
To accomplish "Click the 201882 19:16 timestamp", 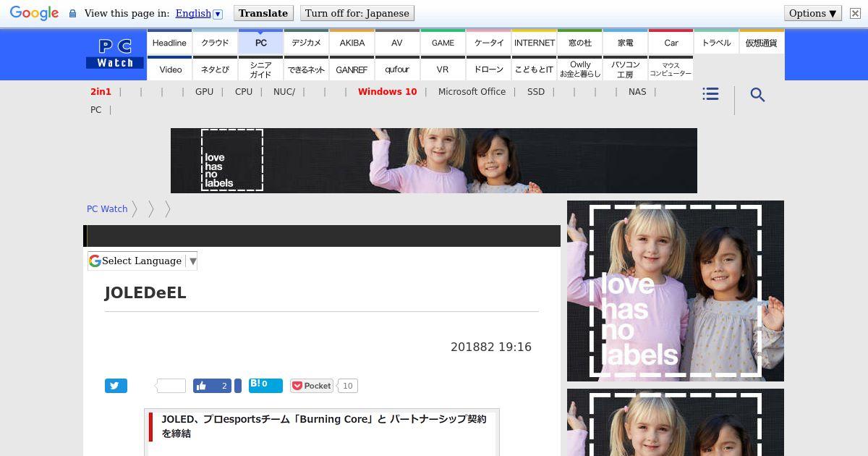I will [491, 347].
